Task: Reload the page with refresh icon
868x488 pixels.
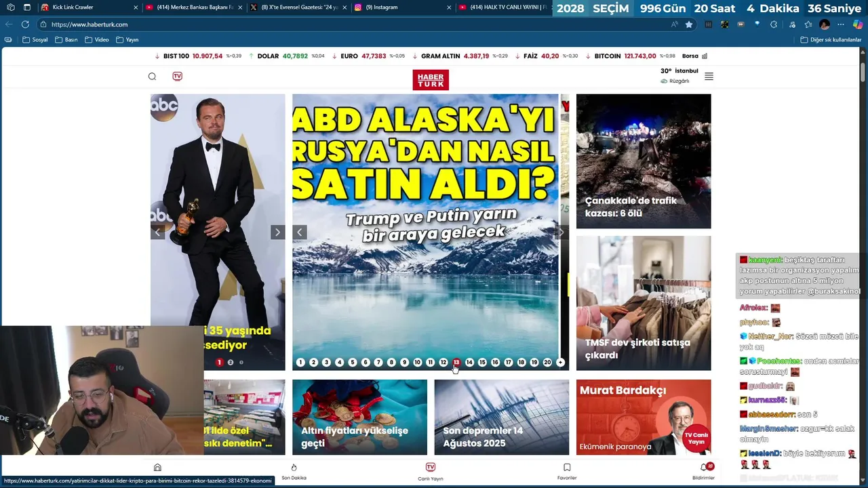Action: 25,24
